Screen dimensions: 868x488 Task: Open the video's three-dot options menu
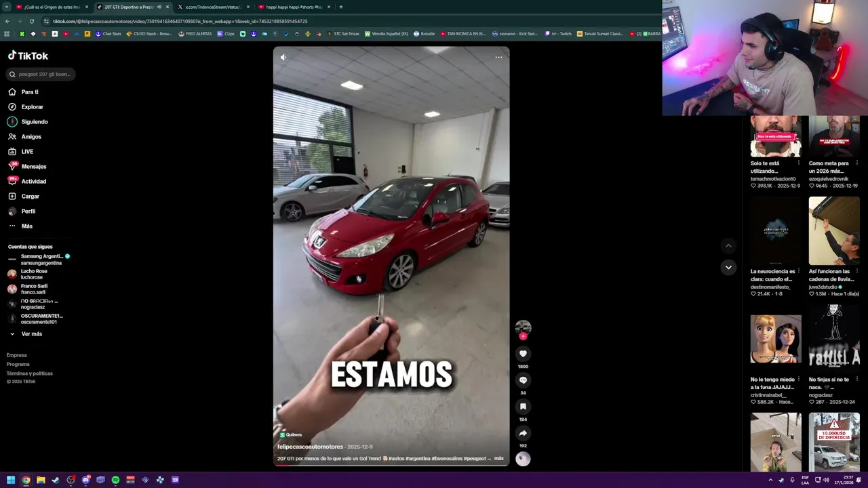(x=498, y=58)
